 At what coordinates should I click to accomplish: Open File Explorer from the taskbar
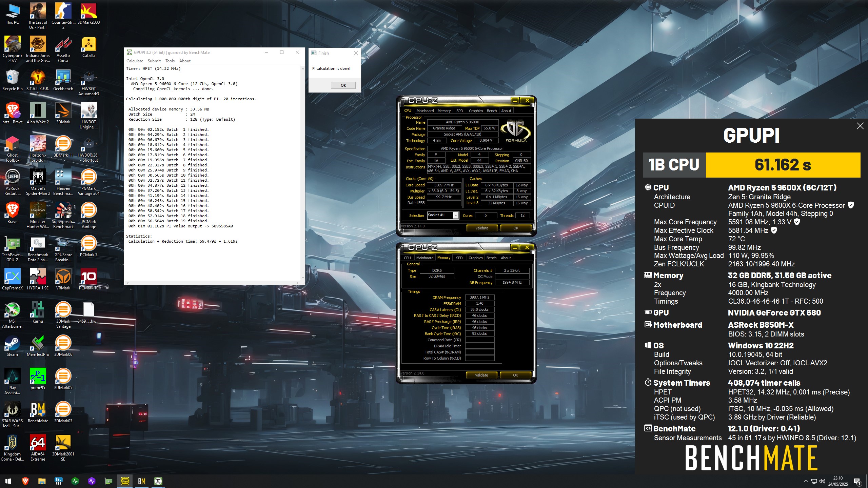pos(42,481)
